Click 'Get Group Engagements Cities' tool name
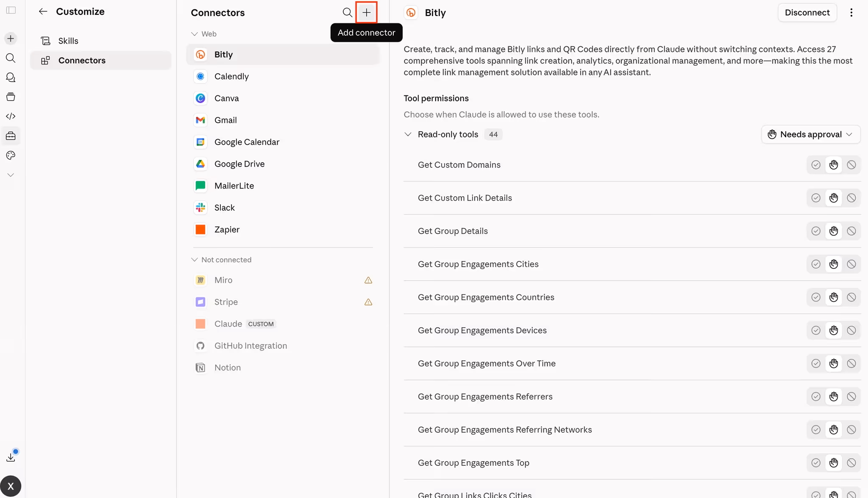Image resolution: width=868 pixels, height=498 pixels. [478, 264]
